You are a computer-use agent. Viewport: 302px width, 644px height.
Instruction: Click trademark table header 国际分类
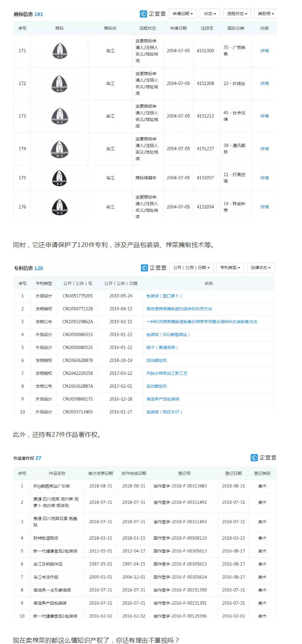[236, 28]
